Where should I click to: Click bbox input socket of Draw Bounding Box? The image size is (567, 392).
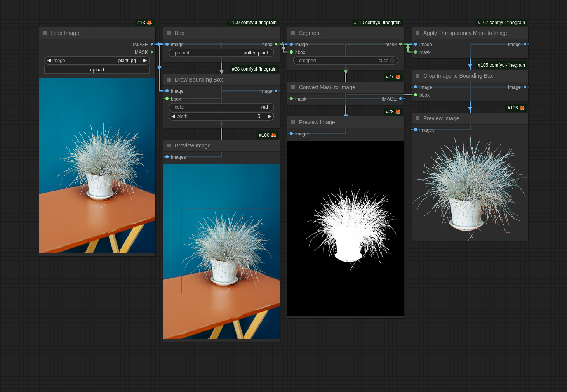tap(167, 99)
